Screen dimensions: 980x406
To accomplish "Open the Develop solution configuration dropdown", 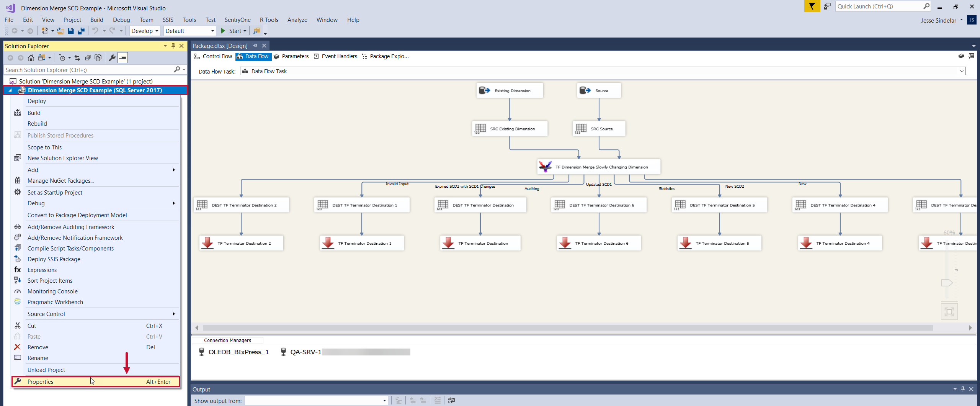I will pos(157,31).
